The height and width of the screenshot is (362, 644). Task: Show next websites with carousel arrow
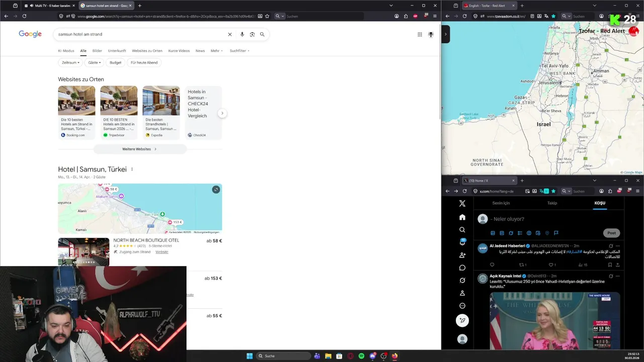(222, 113)
